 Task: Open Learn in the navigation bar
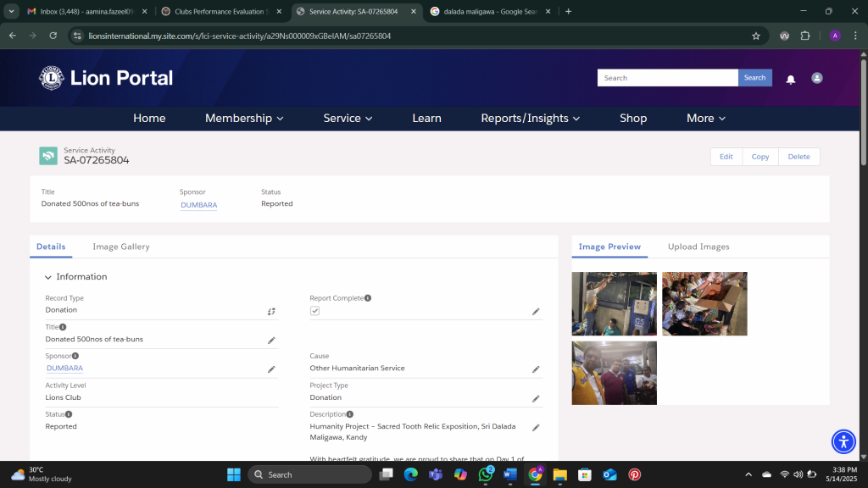pos(427,119)
